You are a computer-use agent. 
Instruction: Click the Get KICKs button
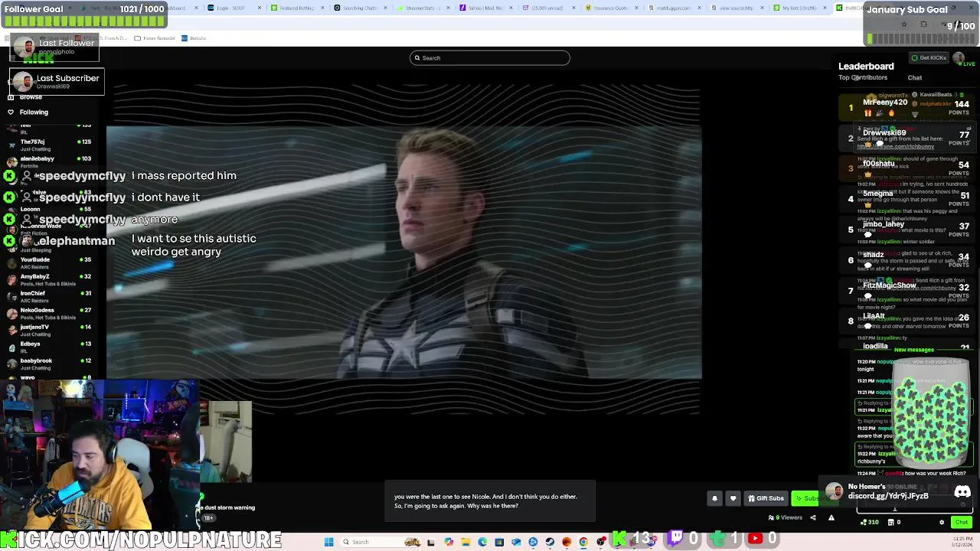928,58
